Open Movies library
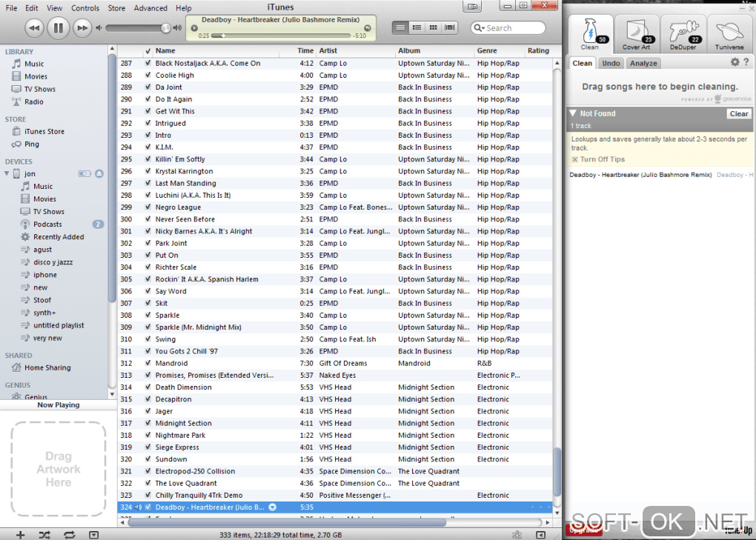This screenshot has height=540, width=756. [36, 76]
